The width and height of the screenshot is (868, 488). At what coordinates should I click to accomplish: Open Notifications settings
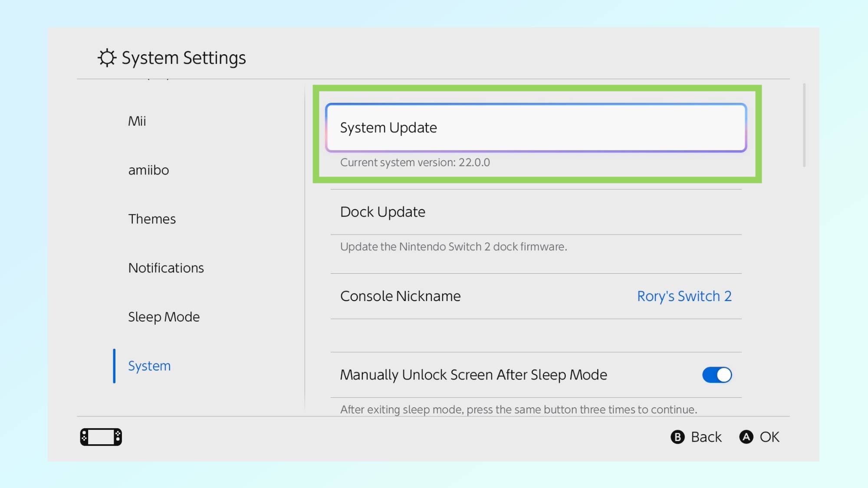tap(166, 268)
